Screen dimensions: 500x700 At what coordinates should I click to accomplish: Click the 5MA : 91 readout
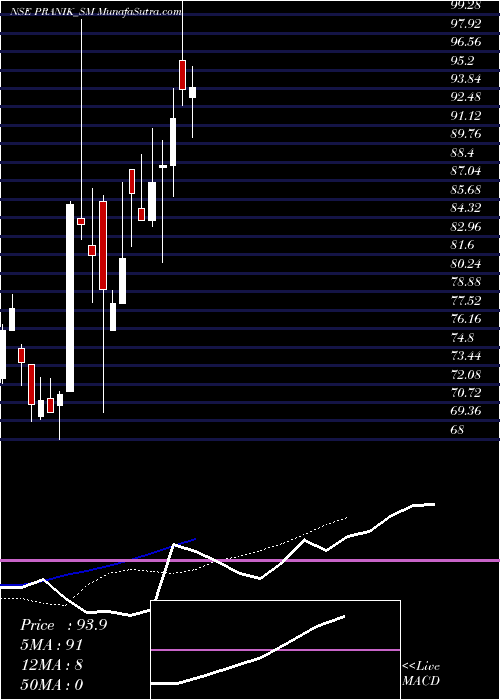51,645
